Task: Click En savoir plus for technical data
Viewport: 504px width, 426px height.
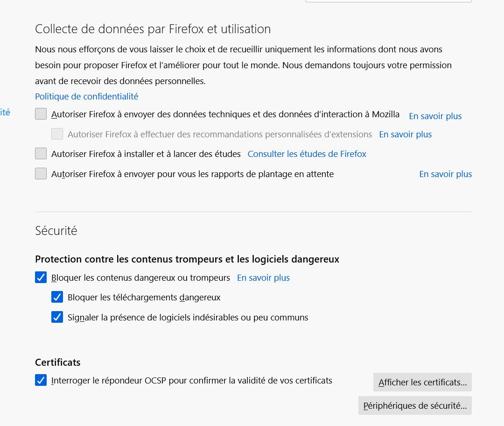Action: pyautogui.click(x=435, y=116)
